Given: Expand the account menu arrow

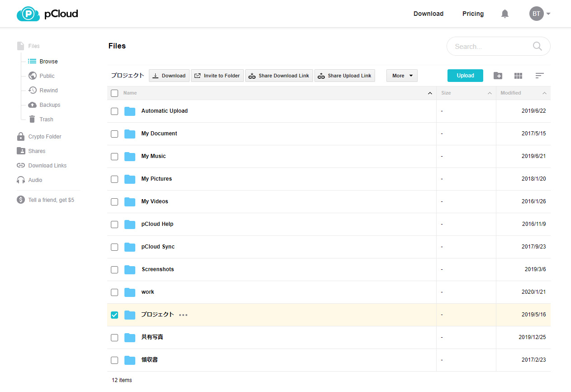Looking at the screenshot, I should click(x=548, y=14).
